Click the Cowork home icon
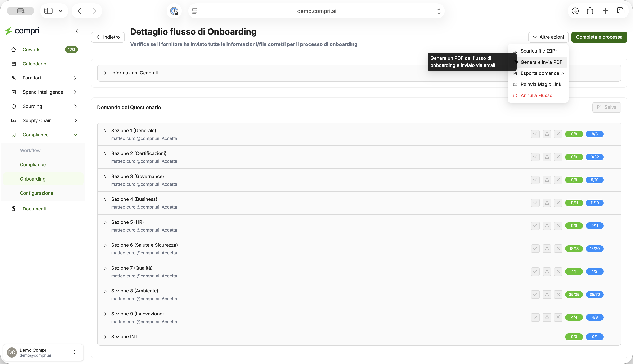Viewport: 633px width, 364px height. tap(14, 50)
